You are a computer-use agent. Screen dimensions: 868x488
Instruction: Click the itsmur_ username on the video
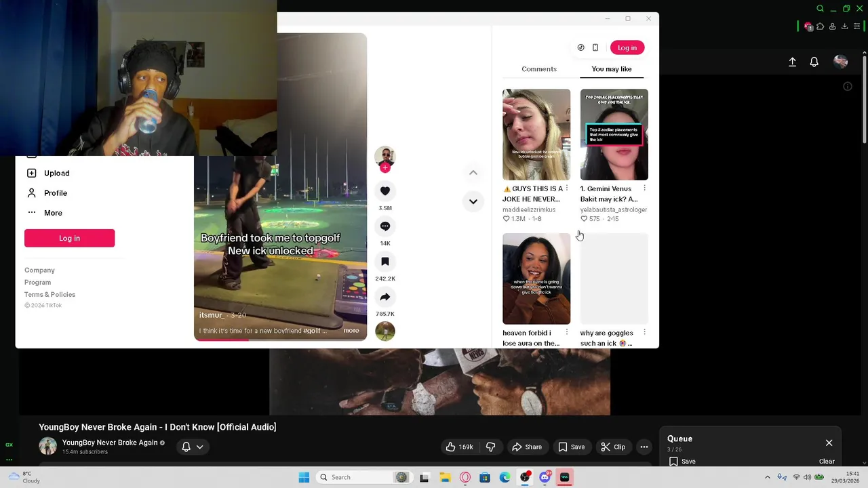(212, 315)
